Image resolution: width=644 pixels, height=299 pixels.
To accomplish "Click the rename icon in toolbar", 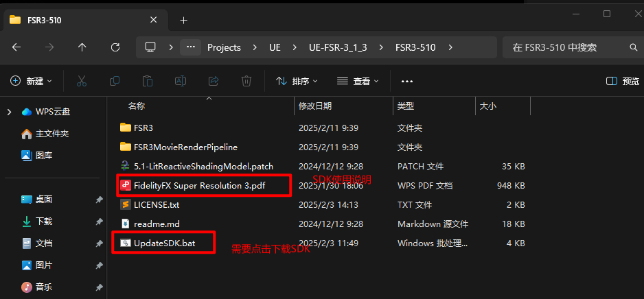I will click(181, 81).
